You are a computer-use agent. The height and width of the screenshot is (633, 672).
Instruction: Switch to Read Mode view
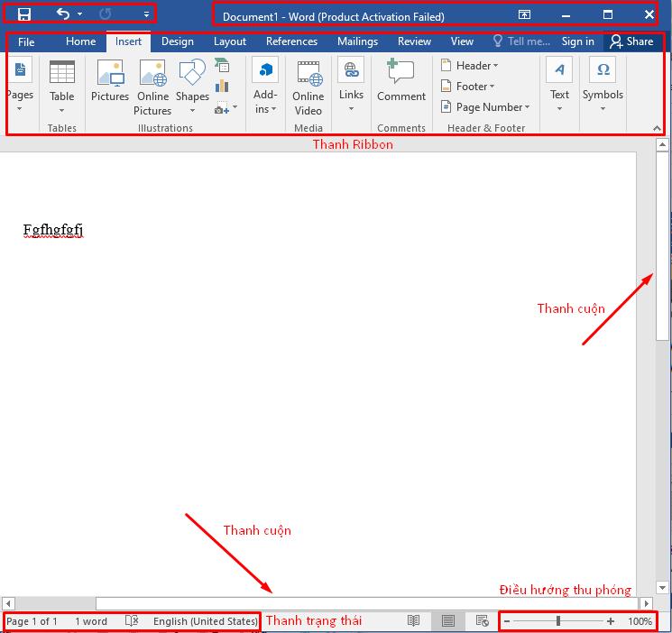413,621
